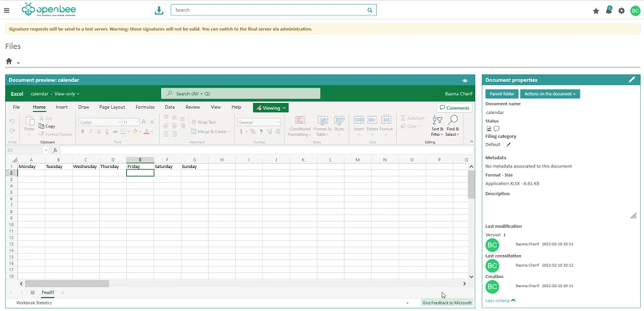Click Parent folder button
644x311 pixels.
[x=502, y=94]
